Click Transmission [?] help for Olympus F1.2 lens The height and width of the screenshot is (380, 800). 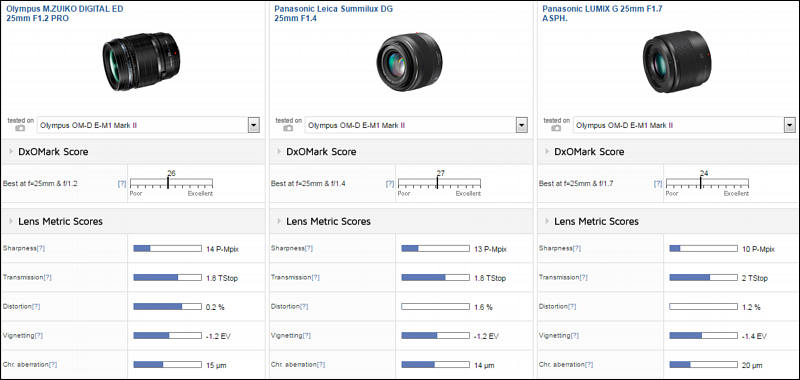click(x=47, y=277)
